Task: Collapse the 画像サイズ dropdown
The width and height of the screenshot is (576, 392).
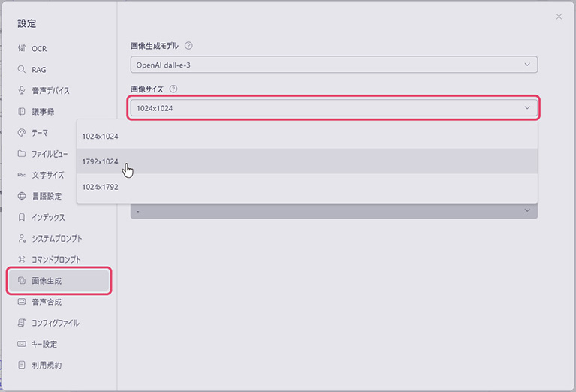Action: [333, 108]
